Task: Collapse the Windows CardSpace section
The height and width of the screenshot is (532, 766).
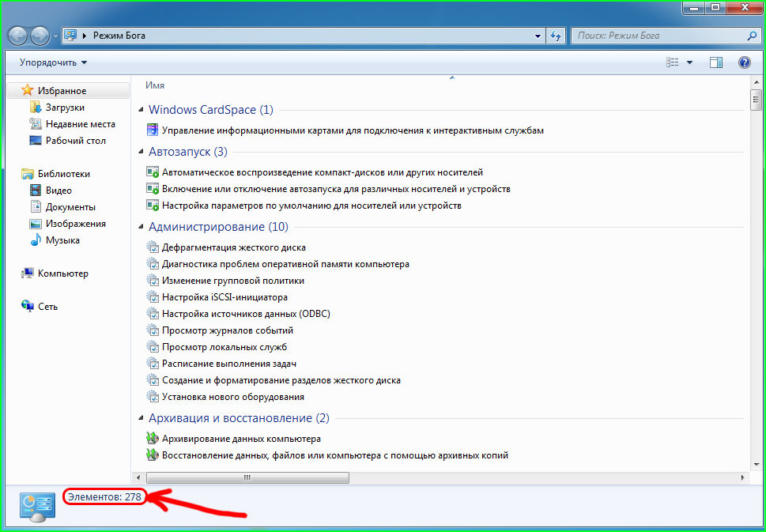Action: 142,109
